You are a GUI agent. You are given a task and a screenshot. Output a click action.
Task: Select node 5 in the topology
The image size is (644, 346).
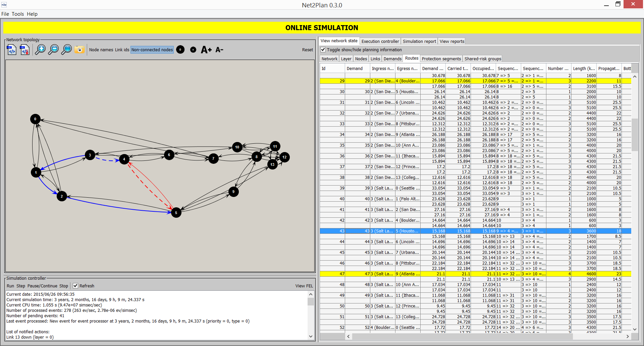(176, 213)
